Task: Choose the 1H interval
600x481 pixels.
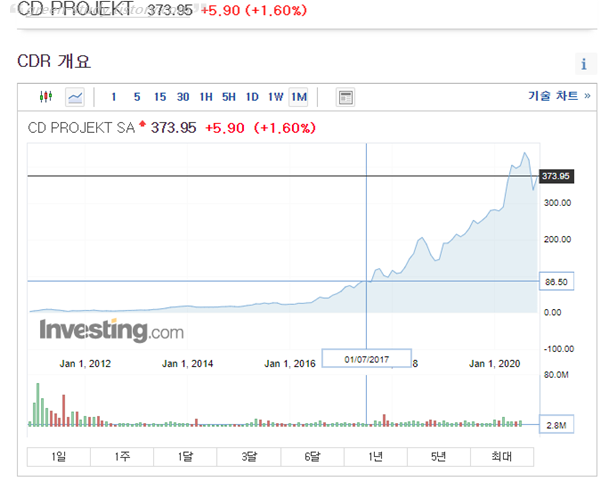Action: (x=206, y=97)
